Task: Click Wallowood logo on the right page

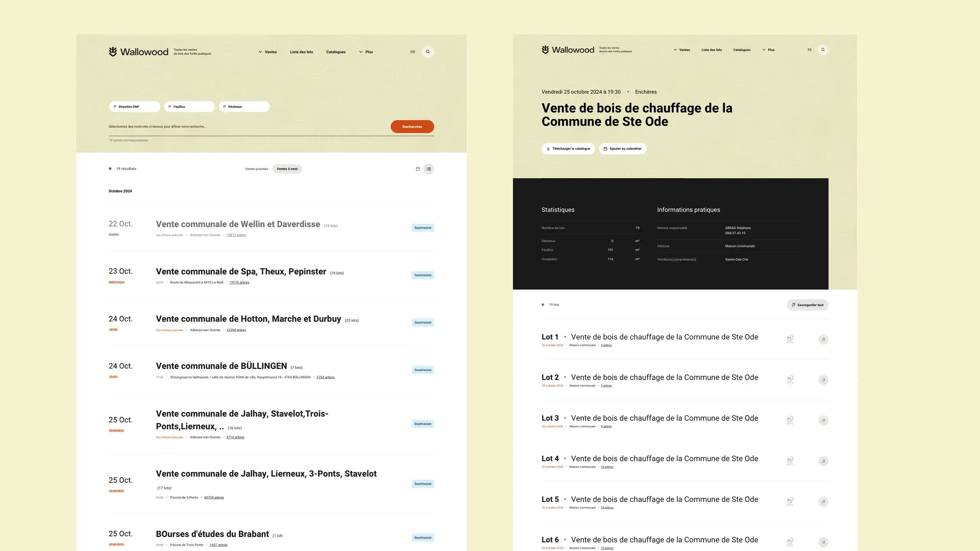Action: coord(568,50)
